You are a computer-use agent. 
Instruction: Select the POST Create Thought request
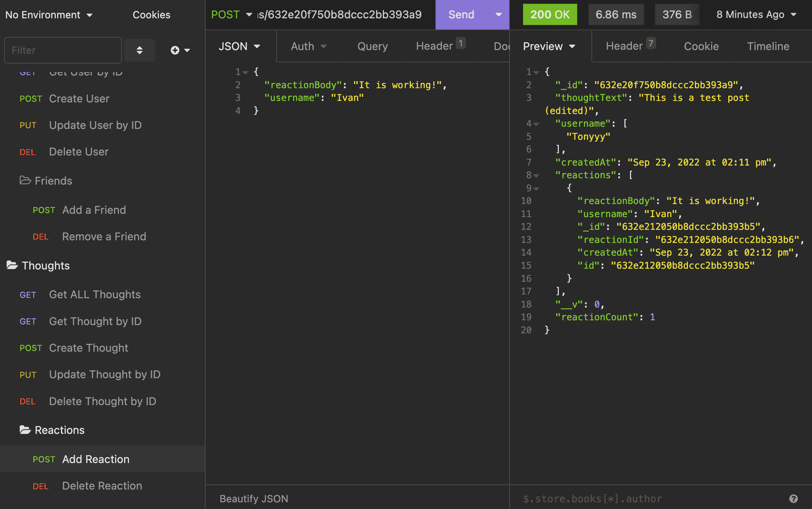pyautogui.click(x=102, y=348)
